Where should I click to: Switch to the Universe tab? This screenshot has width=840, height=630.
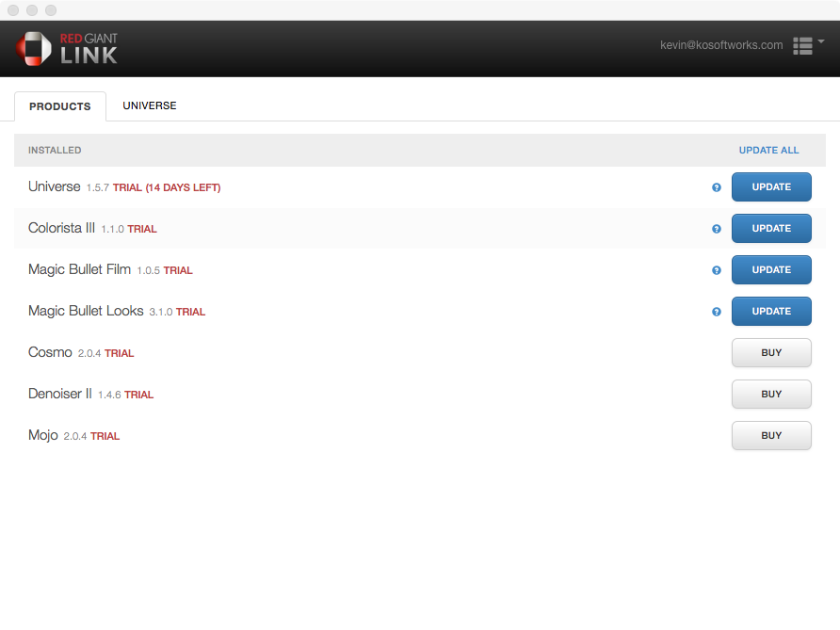150,106
